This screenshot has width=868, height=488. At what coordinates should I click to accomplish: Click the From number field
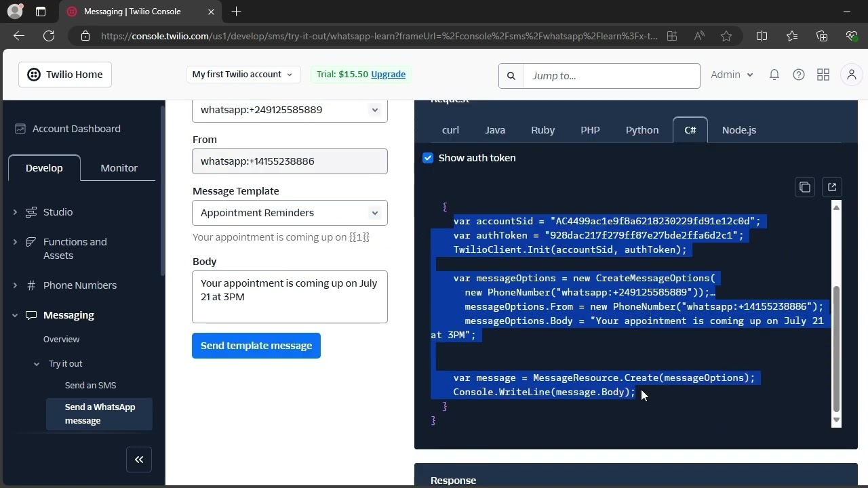[290, 161]
